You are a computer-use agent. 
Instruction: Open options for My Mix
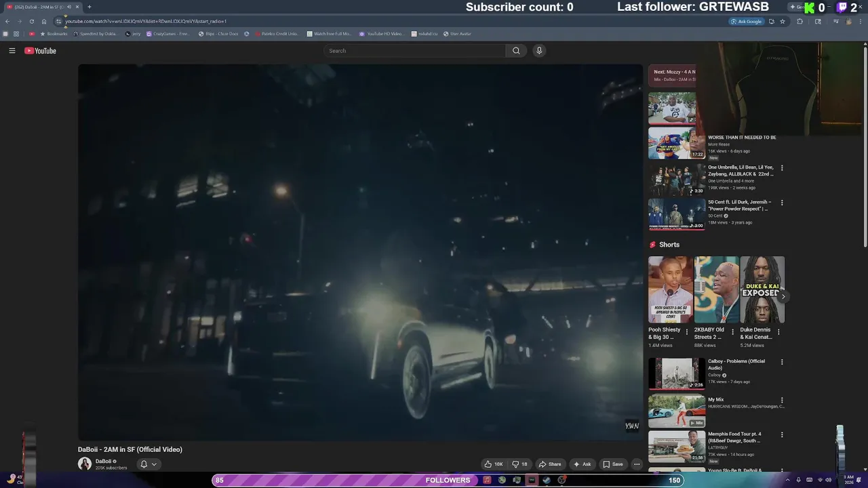pyautogui.click(x=782, y=401)
